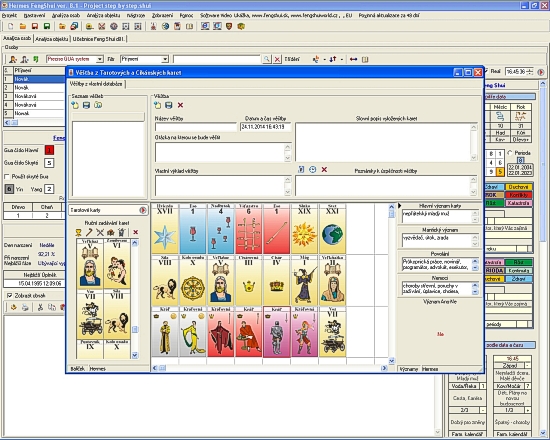Click the globe icon in main toolbar

[x=165, y=26]
